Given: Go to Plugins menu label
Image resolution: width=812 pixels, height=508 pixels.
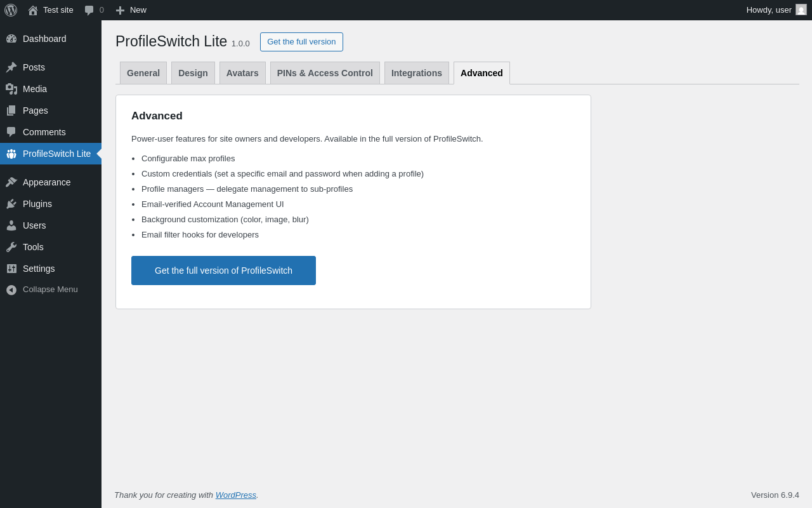Looking at the screenshot, I should click(37, 204).
